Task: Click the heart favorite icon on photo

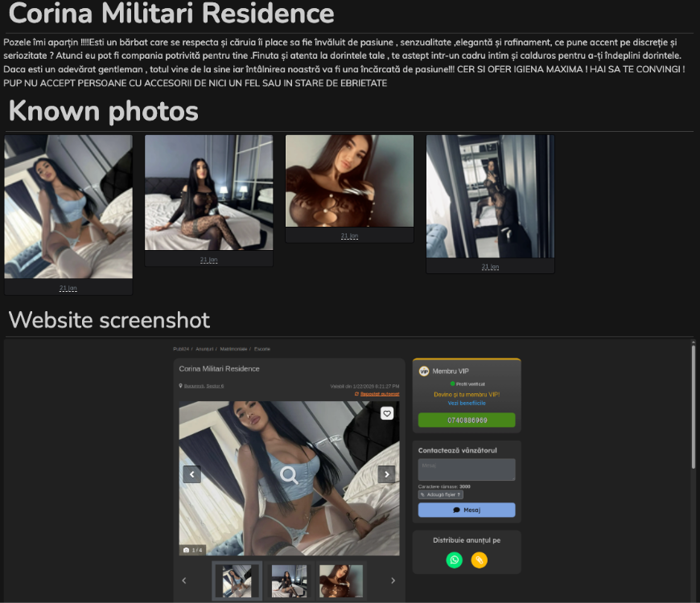Action: point(387,413)
